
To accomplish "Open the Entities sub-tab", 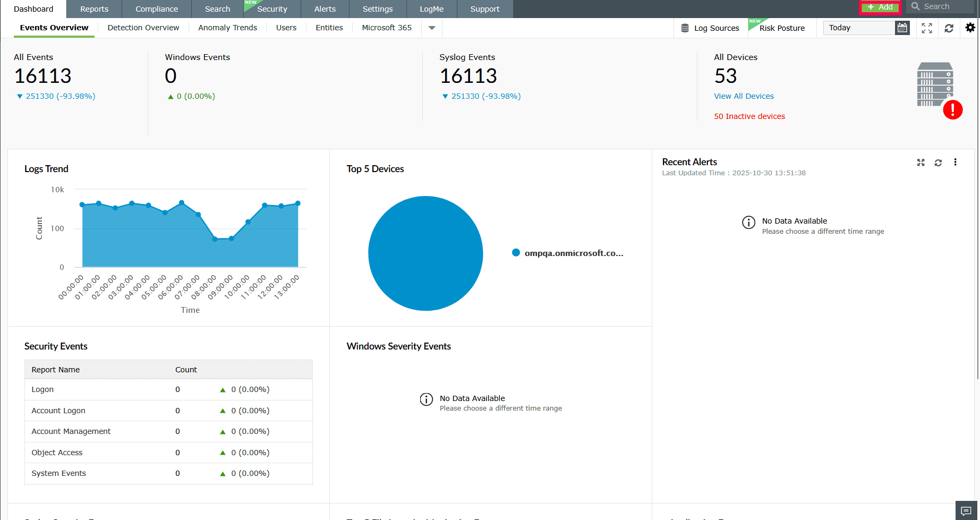I will click(x=329, y=28).
